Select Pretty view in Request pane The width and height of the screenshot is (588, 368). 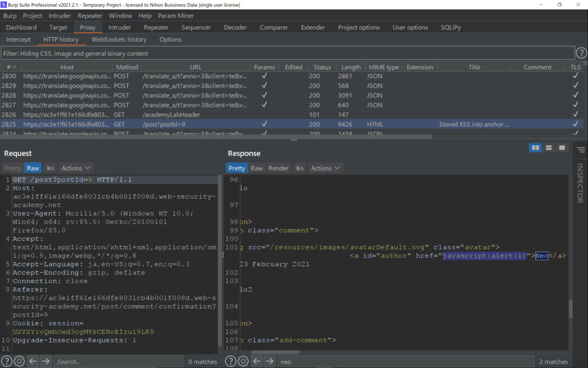[x=13, y=168]
